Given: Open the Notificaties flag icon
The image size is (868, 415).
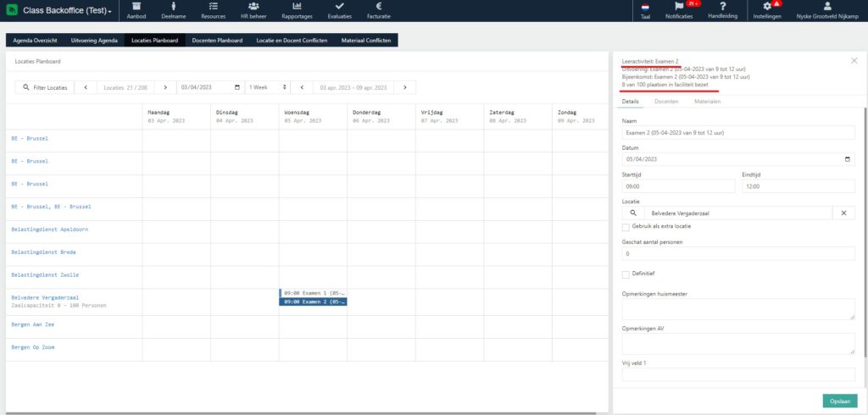Looking at the screenshot, I should 677,7.
